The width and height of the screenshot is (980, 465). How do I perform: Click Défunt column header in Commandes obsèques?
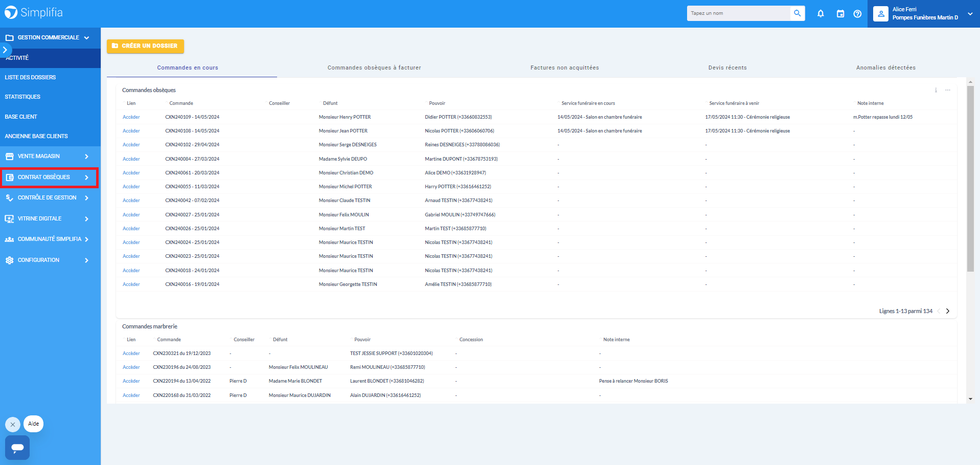[x=330, y=103]
